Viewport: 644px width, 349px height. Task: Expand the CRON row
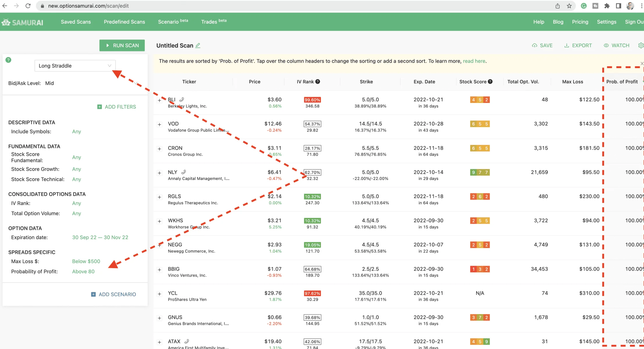(x=159, y=149)
